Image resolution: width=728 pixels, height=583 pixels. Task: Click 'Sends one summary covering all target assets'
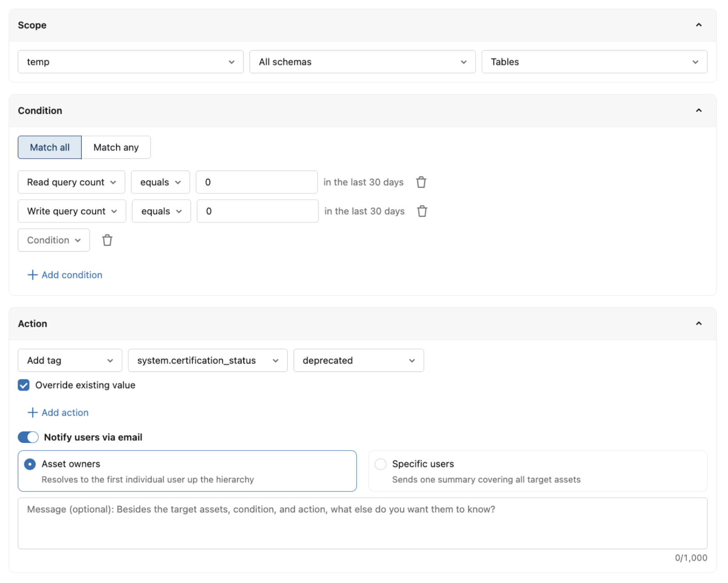coord(486,479)
